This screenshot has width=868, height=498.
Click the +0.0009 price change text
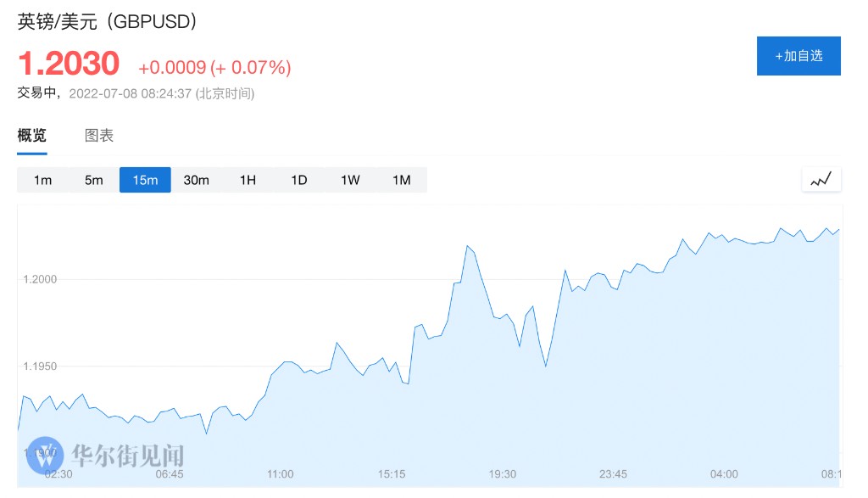pyautogui.click(x=171, y=67)
